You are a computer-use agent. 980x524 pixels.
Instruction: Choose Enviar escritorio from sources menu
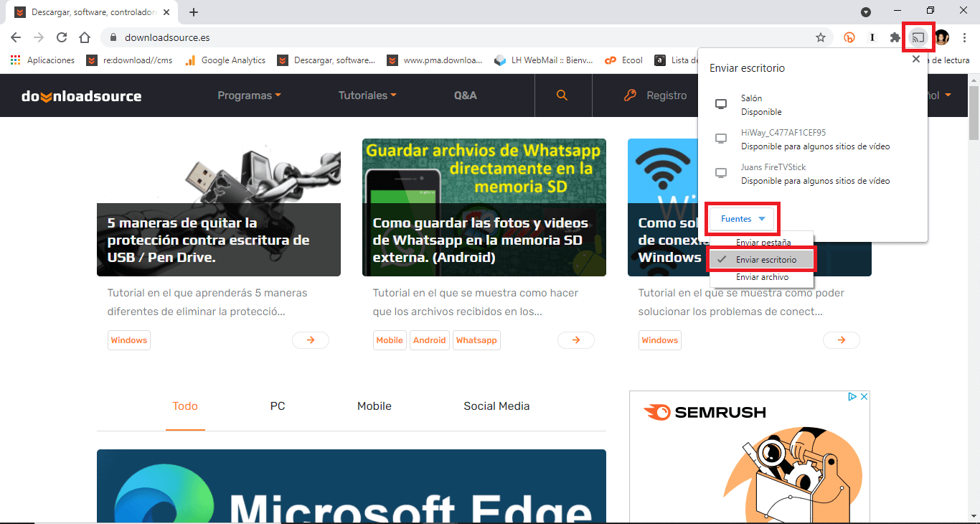761,259
